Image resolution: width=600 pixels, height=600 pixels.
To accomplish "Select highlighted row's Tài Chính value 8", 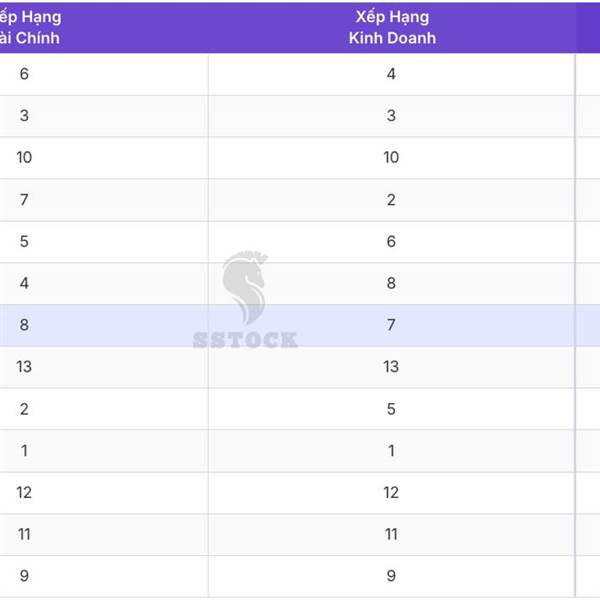I will point(24,325).
